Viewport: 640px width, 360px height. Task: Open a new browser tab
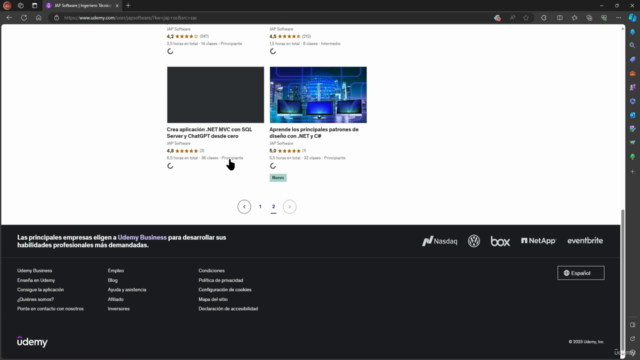(x=128, y=6)
